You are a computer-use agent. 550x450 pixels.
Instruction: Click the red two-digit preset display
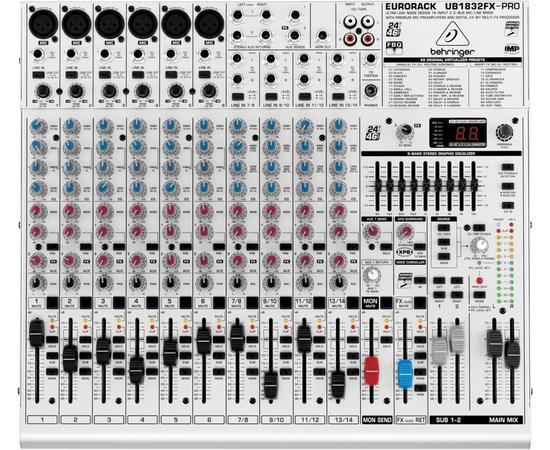pyautogui.click(x=467, y=133)
